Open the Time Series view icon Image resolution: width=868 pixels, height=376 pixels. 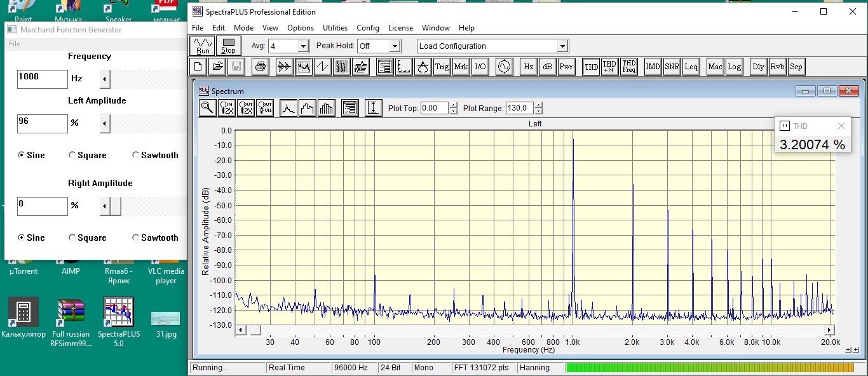point(284,67)
